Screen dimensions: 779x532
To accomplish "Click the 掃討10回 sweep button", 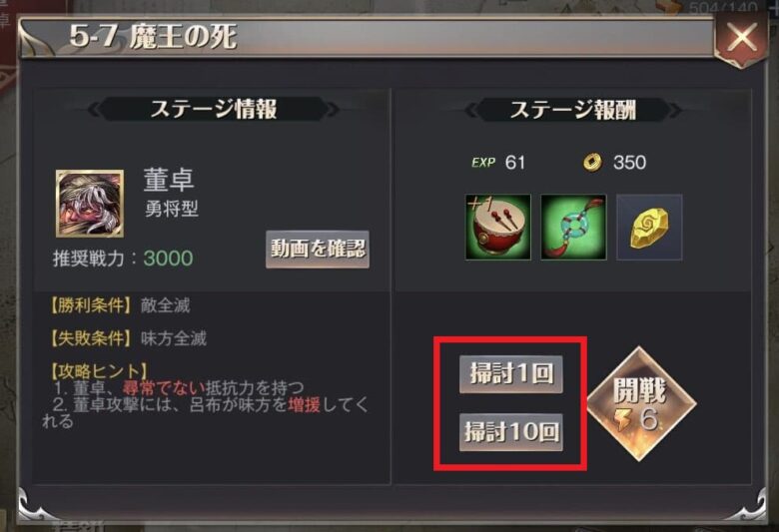I will pyautogui.click(x=510, y=431).
